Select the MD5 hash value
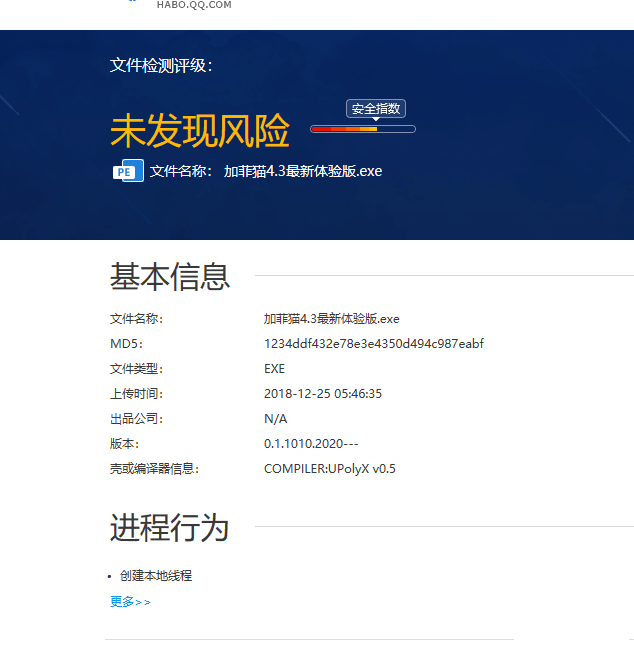This screenshot has width=634, height=648. point(373,344)
